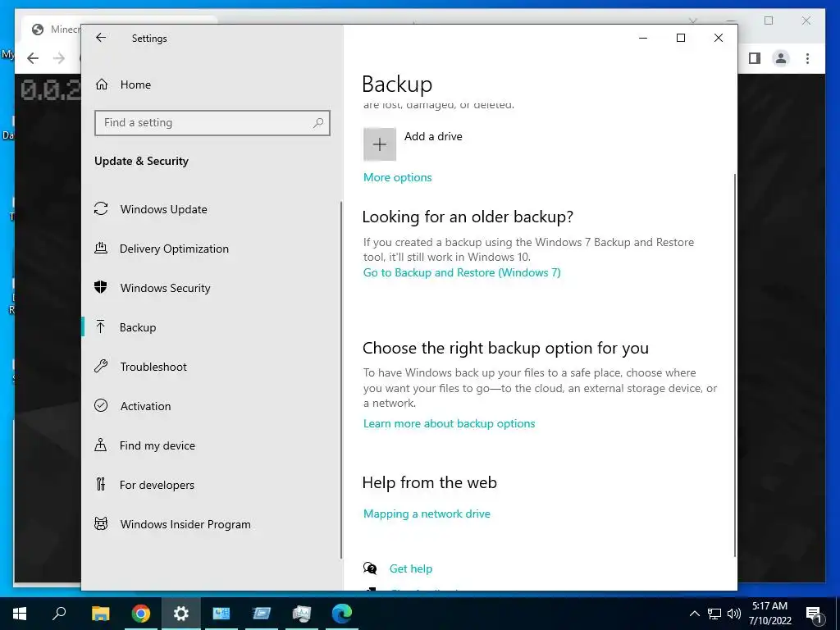Click the Windows Insider cat icon
Screen dimensions: 840x630
pos(101,523)
